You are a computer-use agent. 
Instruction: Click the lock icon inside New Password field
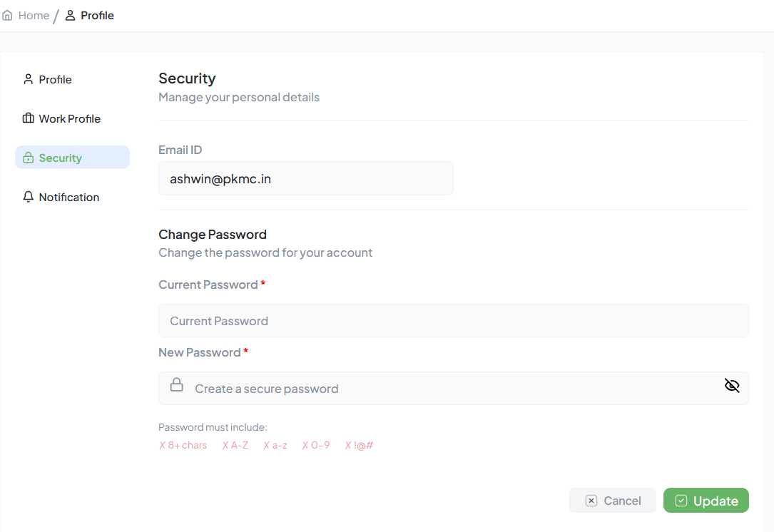tap(176, 385)
